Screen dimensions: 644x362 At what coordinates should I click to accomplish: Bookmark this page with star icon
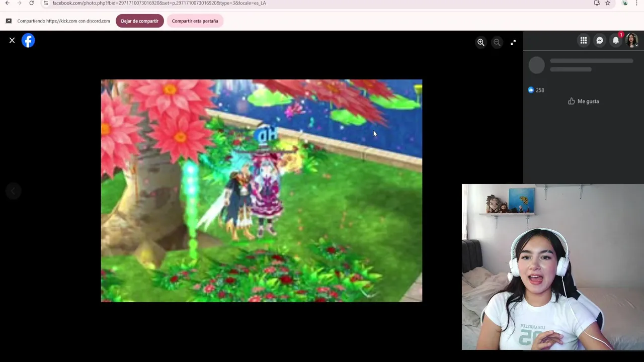click(x=608, y=3)
